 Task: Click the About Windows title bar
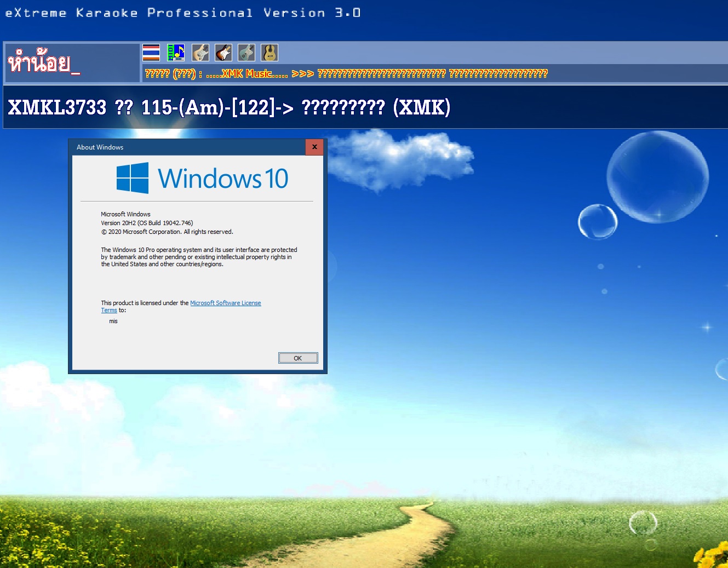pyautogui.click(x=187, y=147)
